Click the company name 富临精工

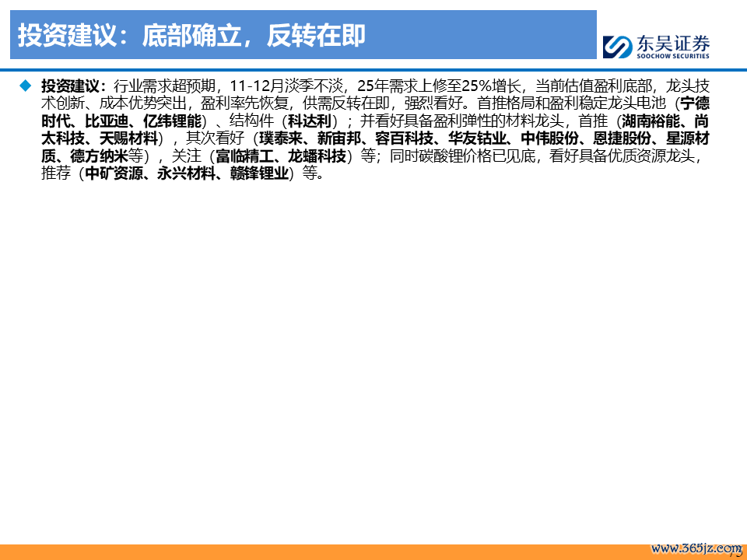[244, 156]
